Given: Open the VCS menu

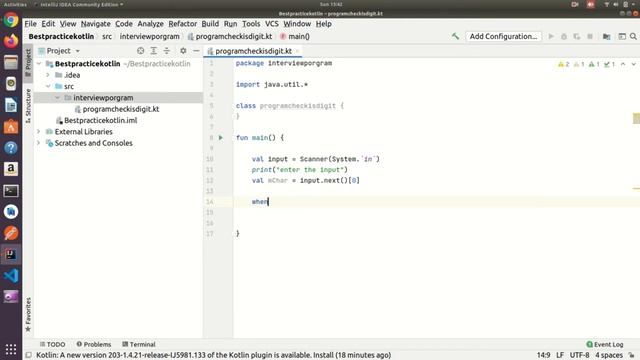Looking at the screenshot, I should (x=272, y=24).
